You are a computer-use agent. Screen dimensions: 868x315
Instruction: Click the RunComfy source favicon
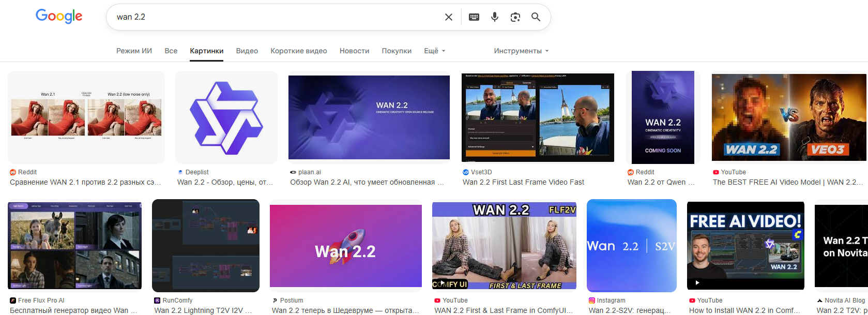click(157, 301)
